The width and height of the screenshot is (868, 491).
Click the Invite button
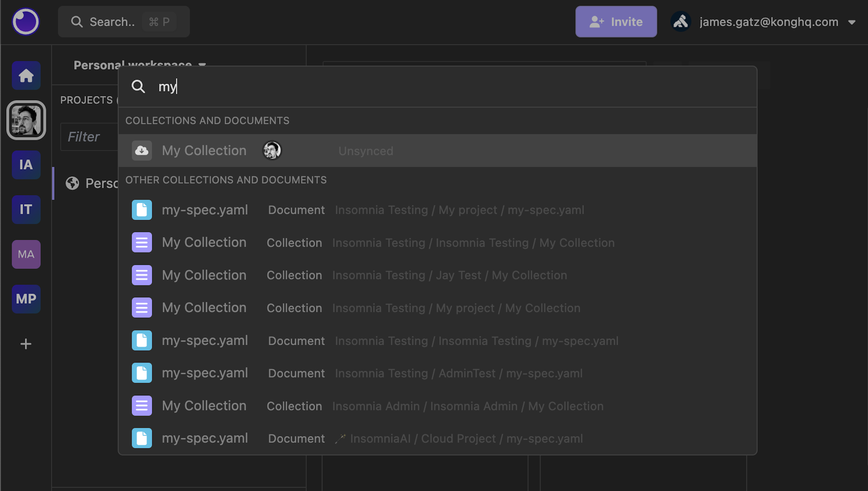pos(616,22)
